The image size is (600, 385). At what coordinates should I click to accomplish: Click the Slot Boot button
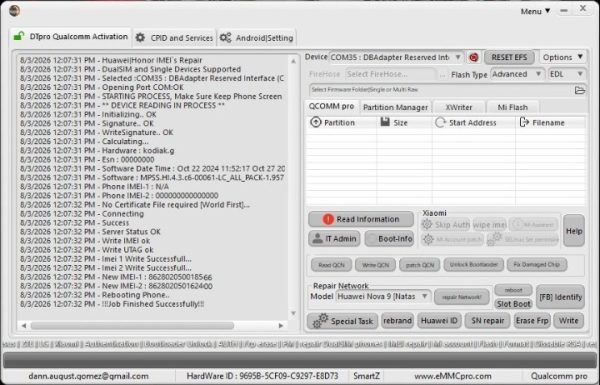513,304
